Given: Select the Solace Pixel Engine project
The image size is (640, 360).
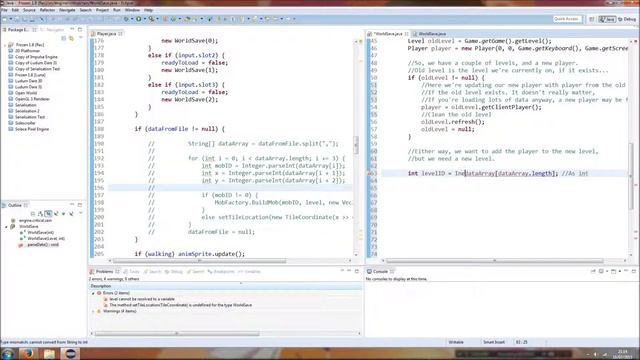Looking at the screenshot, I should tap(31, 129).
